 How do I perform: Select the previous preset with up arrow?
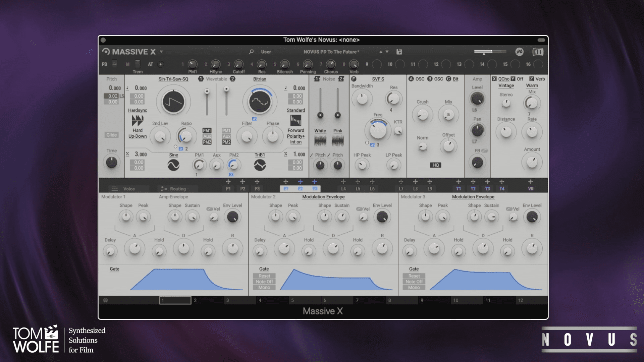(381, 52)
